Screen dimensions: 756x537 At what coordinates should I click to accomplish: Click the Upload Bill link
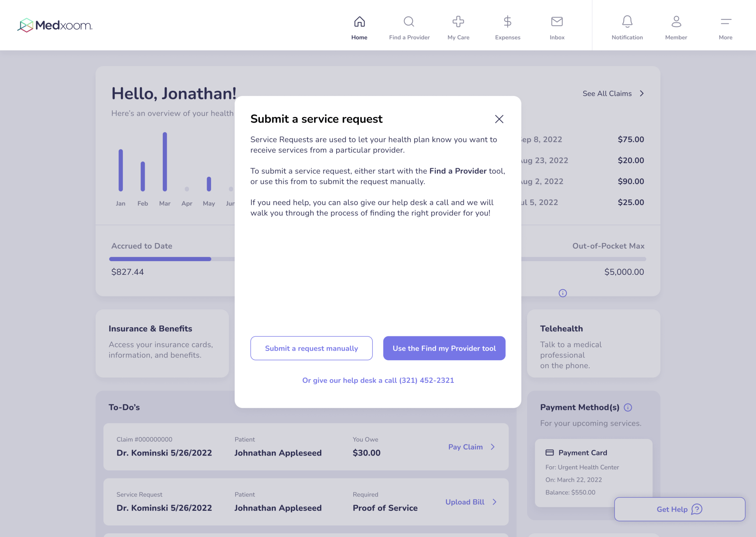pyautogui.click(x=465, y=502)
